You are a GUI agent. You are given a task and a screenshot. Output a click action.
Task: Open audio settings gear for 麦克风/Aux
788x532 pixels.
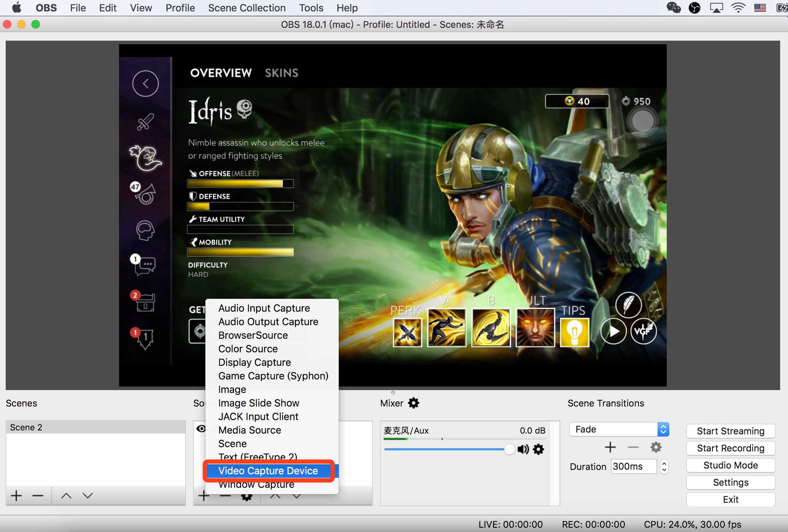point(538,449)
